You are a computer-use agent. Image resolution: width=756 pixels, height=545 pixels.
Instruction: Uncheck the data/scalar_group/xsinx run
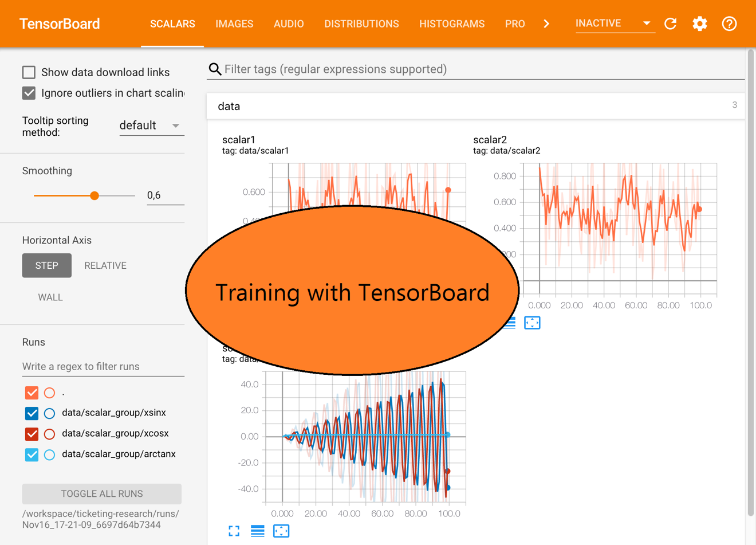[31, 413]
